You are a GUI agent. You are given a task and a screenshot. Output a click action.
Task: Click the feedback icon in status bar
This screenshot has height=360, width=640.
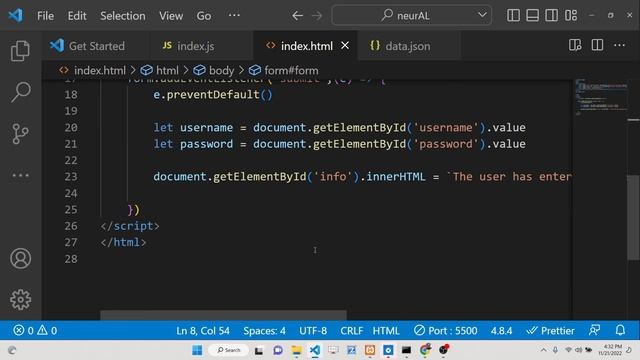594,330
